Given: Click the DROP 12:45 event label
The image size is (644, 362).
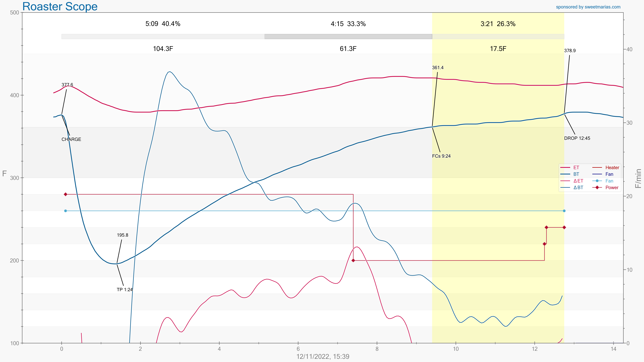Looking at the screenshot, I should point(577,138).
